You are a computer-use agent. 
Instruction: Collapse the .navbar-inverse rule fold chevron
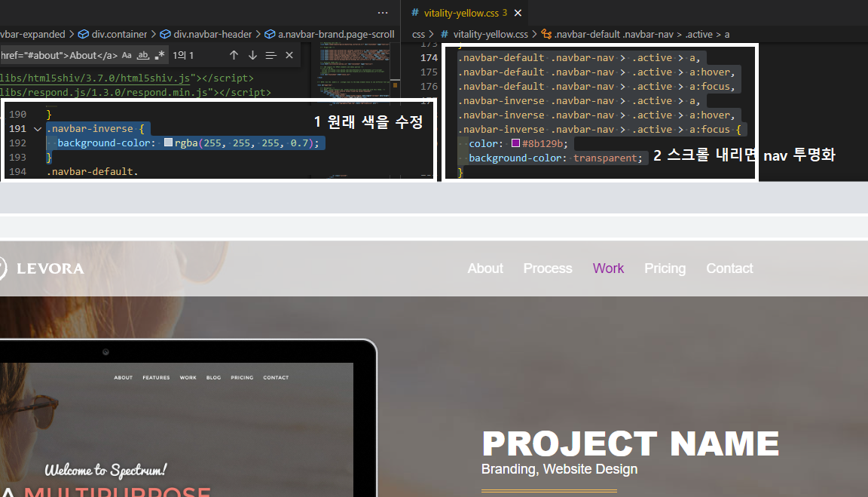(38, 128)
